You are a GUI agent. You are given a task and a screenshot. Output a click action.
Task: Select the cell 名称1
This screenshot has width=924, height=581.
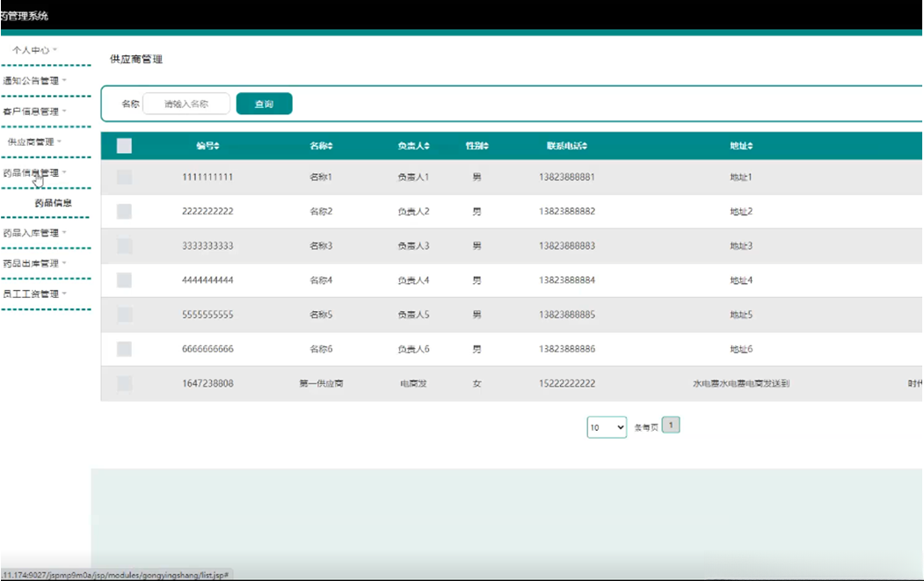(x=321, y=177)
